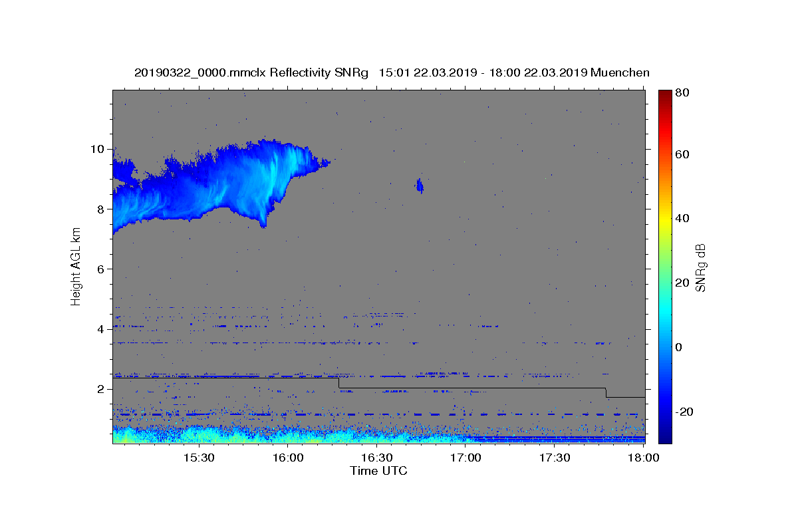The width and height of the screenshot is (798, 532).
Task: Click the height tick label 6
Action: 102,269
